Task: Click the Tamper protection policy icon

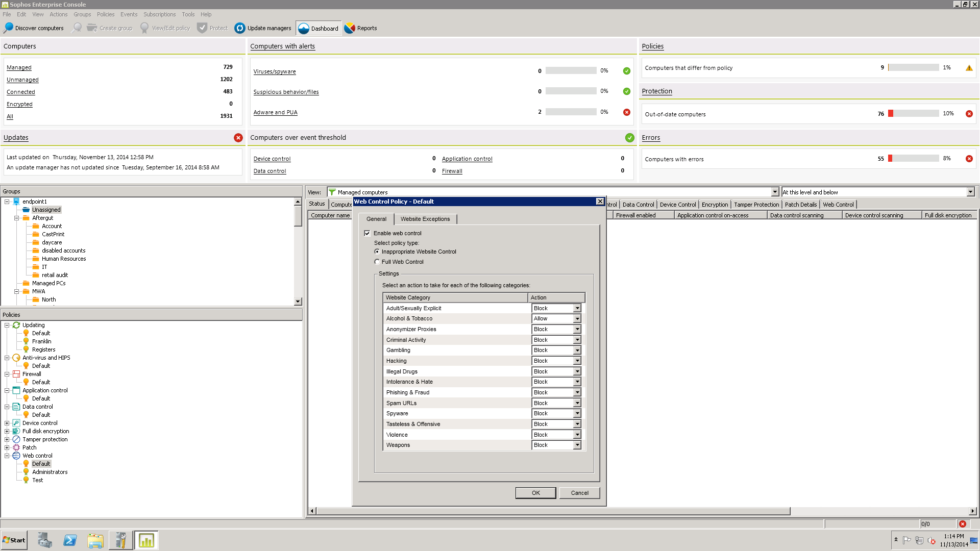Action: tap(16, 439)
